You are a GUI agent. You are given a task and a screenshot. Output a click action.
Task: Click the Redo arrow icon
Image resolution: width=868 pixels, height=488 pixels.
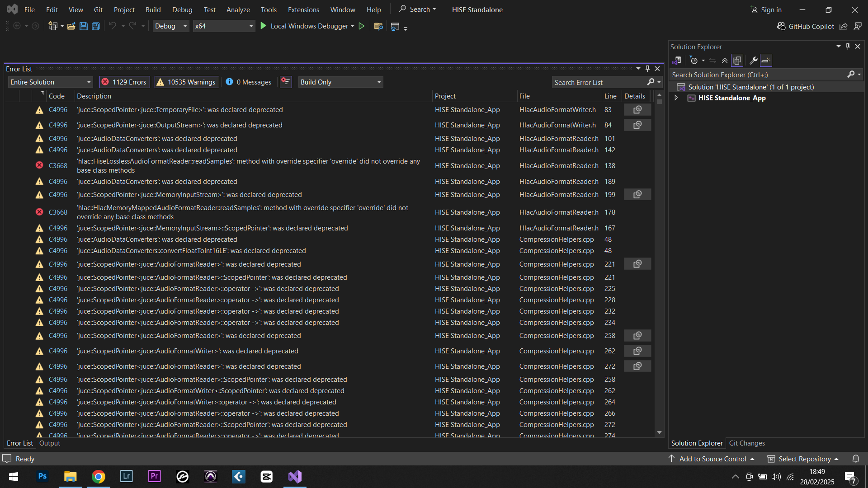(132, 26)
